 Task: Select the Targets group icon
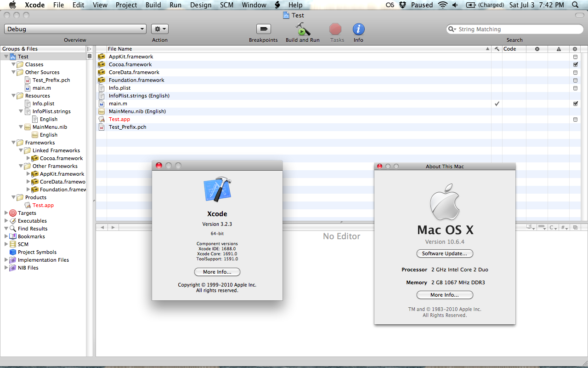coord(13,213)
